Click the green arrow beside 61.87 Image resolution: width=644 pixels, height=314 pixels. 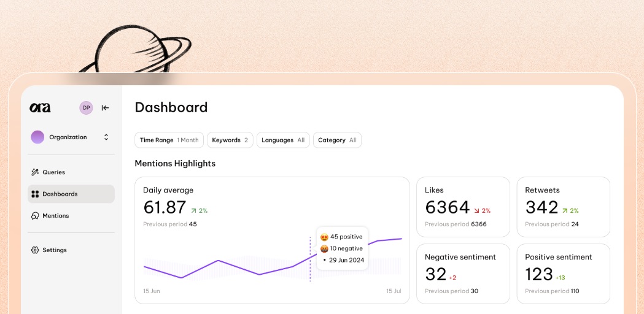pyautogui.click(x=193, y=210)
